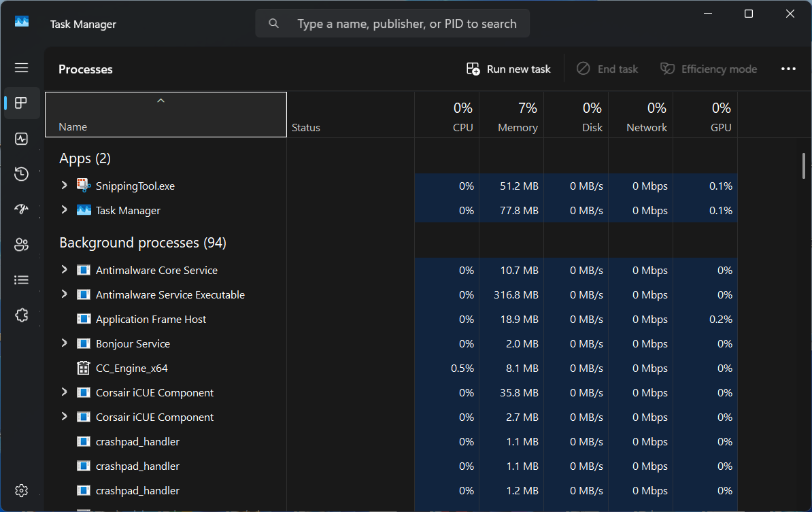Select the CC_Engine_x64 process name
This screenshot has width=812, height=512.
(131, 368)
